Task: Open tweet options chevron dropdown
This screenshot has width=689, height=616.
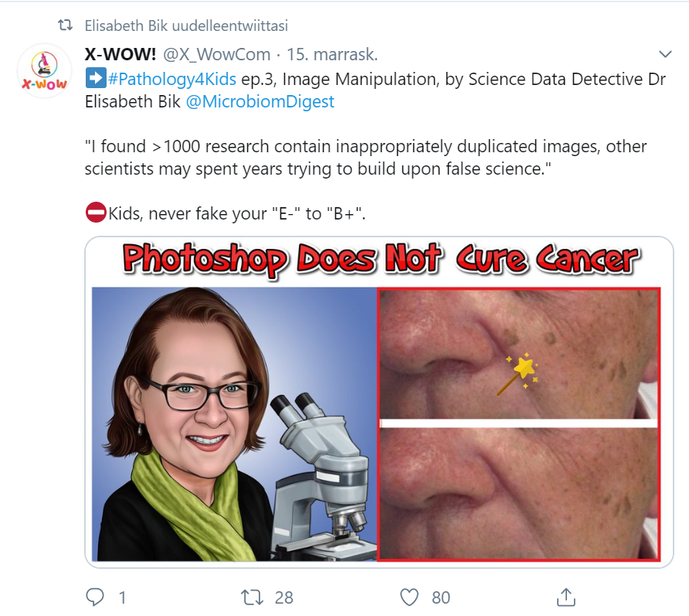Action: pos(666,54)
